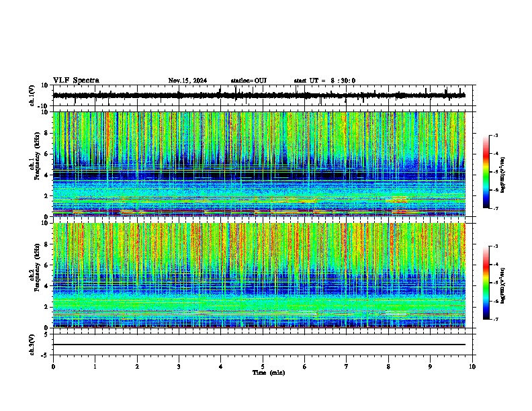Click the ch.1 'Frequency (kHz)' axis label

click(x=37, y=156)
